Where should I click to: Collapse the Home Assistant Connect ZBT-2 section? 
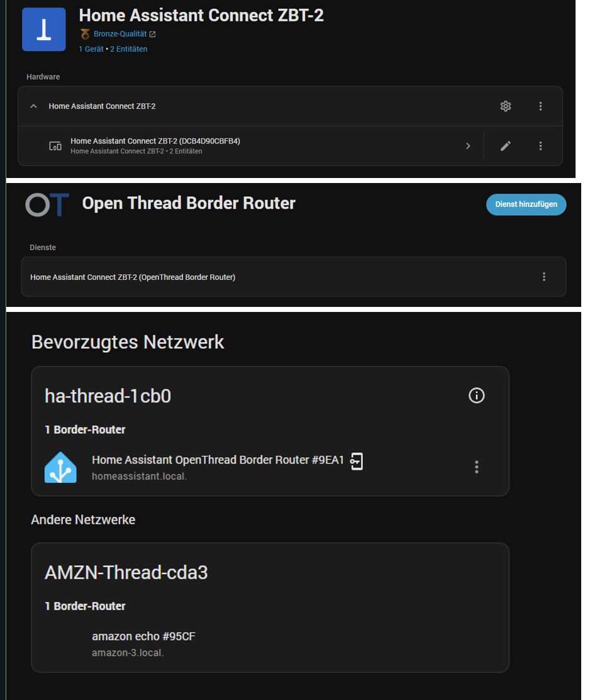[33, 106]
